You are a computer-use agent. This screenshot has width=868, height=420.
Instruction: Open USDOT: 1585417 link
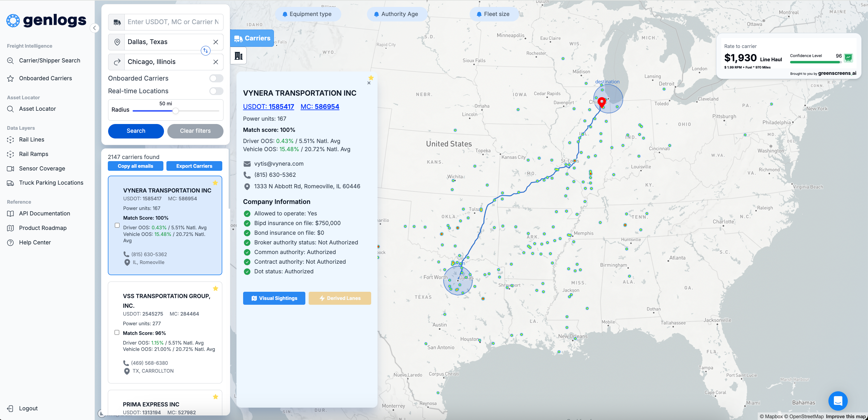click(x=268, y=107)
